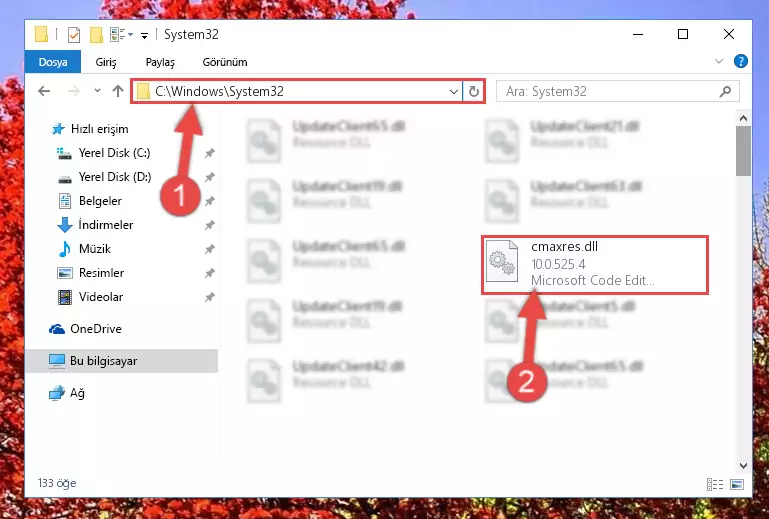Open the Dosya file menu tab
Viewport: 769px width, 519px height.
[x=53, y=62]
